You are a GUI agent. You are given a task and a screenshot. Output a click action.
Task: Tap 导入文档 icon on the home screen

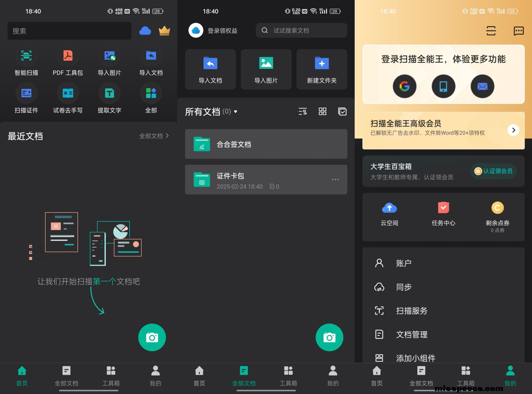tap(151, 56)
